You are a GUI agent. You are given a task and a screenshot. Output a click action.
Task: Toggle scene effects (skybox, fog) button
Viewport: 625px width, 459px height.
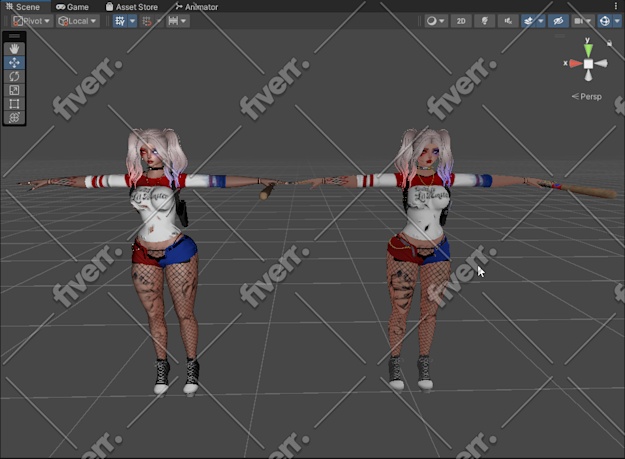[x=529, y=21]
